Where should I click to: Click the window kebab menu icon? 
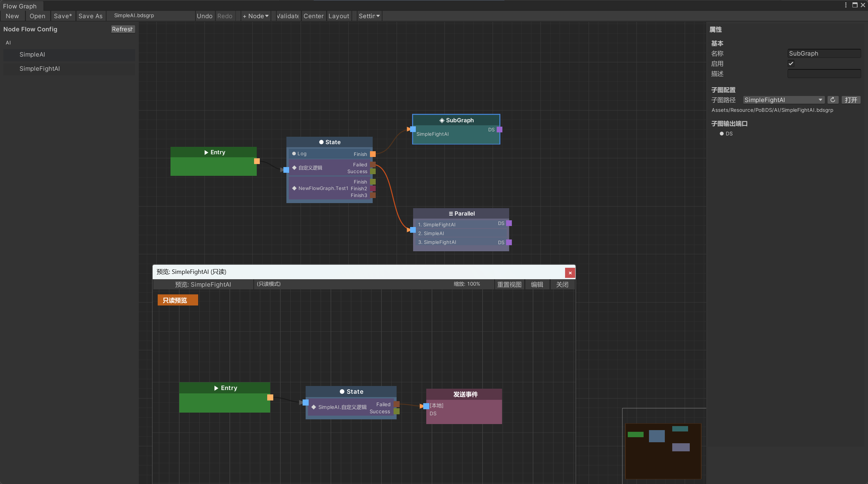click(x=846, y=5)
